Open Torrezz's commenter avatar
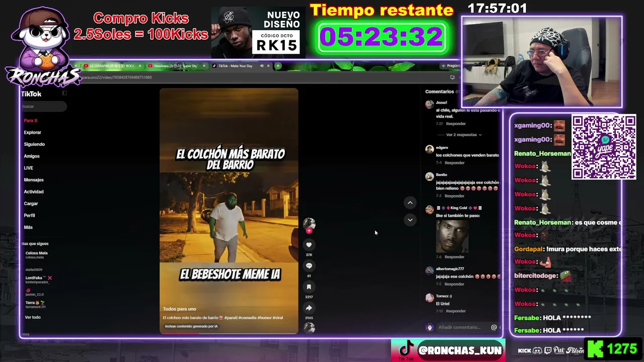Viewport: 644px width, 362px height. pos(429,298)
